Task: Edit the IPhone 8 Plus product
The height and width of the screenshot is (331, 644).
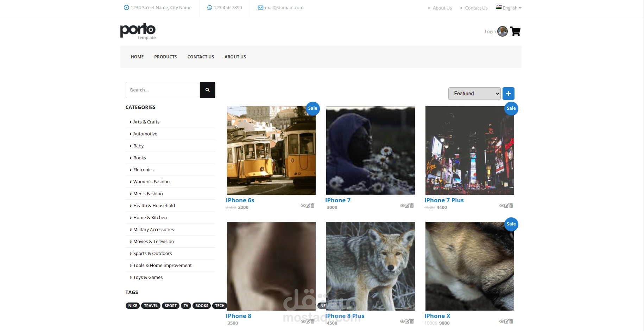Action: [407, 322]
